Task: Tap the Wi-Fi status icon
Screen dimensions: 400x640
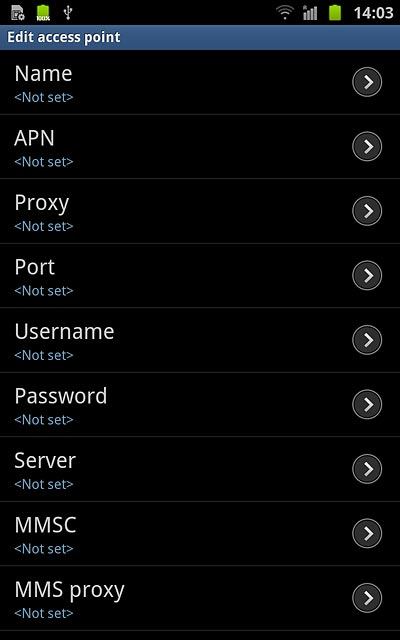Action: pos(285,13)
